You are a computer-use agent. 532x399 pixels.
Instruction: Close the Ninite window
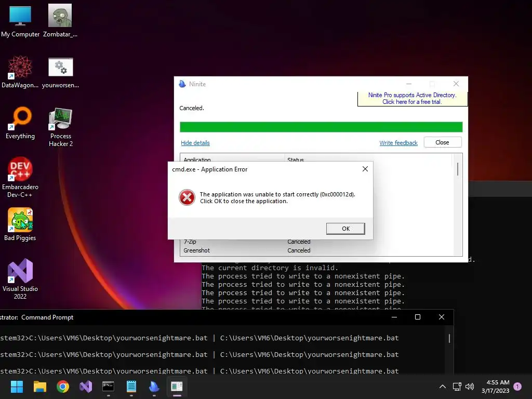(x=456, y=84)
